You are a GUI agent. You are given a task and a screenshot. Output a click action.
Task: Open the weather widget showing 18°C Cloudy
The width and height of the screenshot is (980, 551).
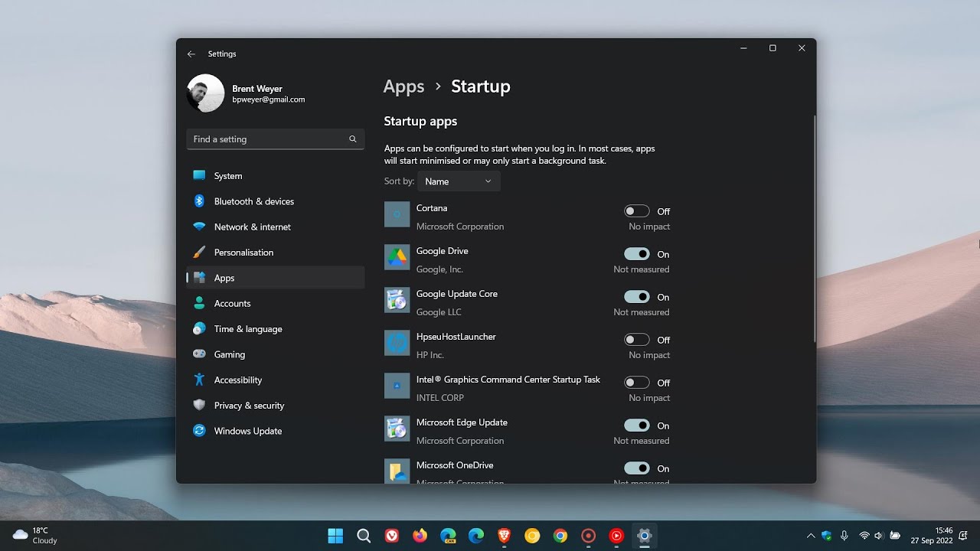click(35, 536)
